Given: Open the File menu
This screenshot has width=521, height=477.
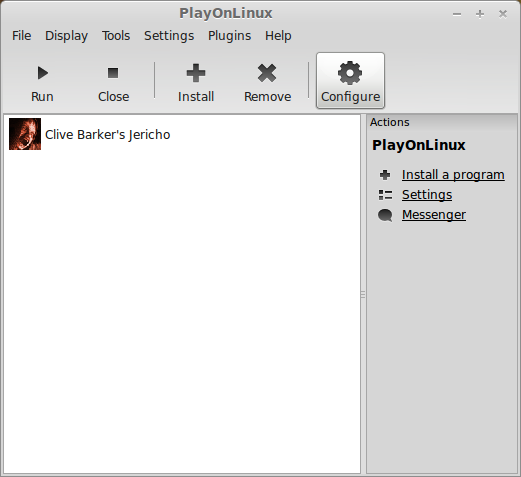Looking at the screenshot, I should click(x=22, y=36).
